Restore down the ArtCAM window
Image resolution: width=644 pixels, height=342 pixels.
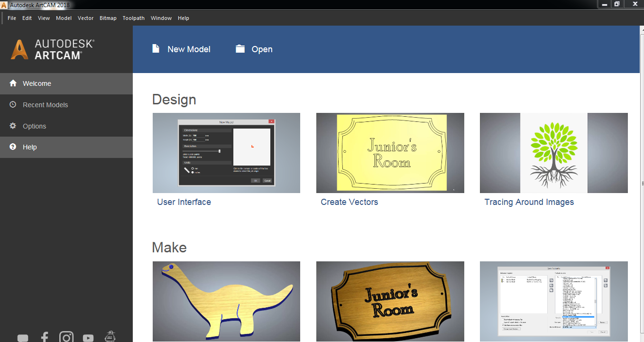[x=617, y=4]
